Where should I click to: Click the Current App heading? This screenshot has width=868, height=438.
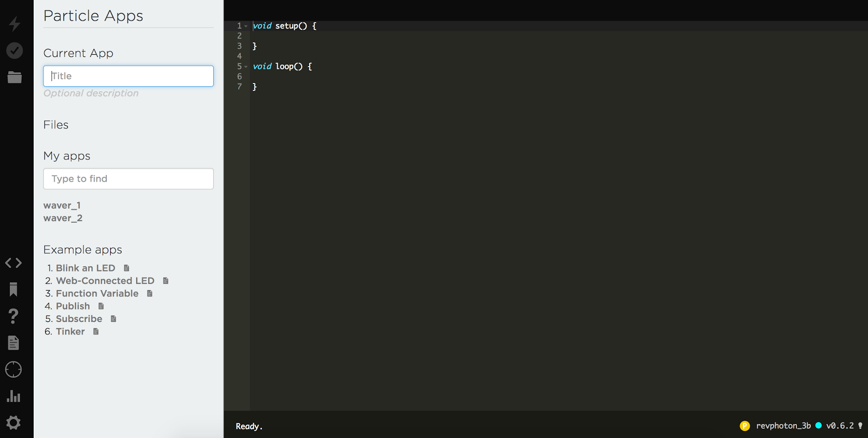[78, 53]
